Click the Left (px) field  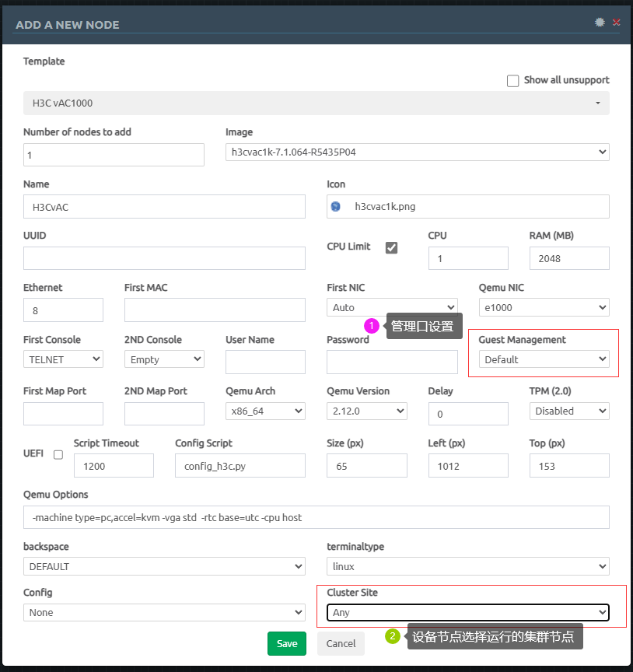[468, 465]
